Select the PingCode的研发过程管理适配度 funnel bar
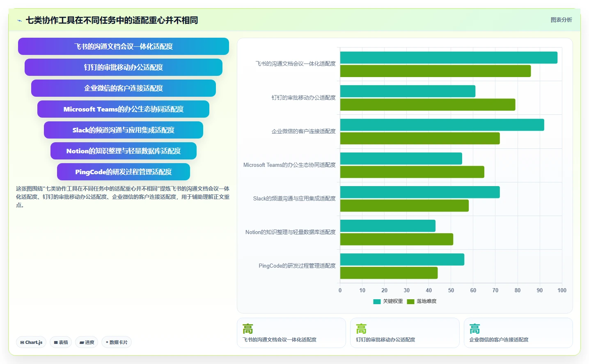This screenshot has height=364, width=589. pyautogui.click(x=124, y=172)
